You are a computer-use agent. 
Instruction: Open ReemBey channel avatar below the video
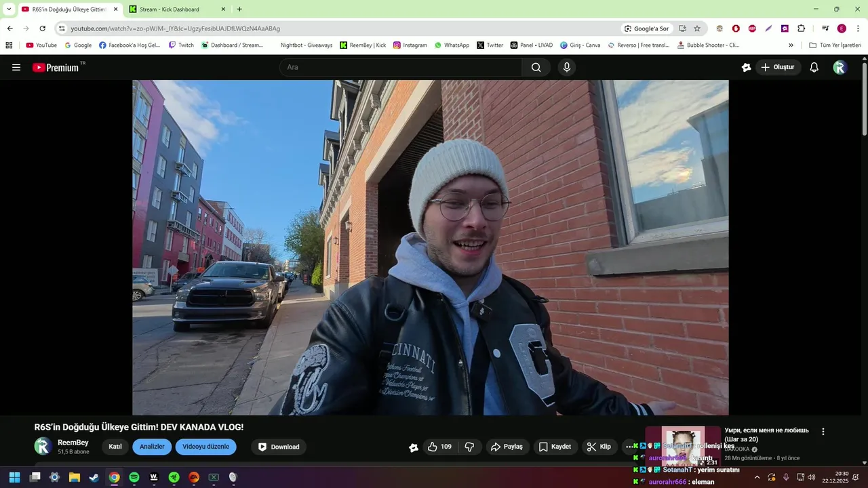click(43, 446)
